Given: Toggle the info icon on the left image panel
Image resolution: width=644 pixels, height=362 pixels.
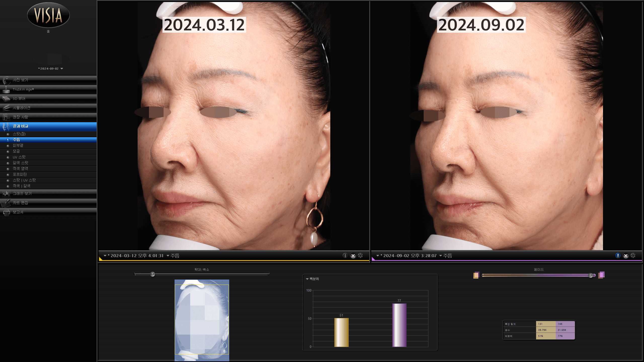Looking at the screenshot, I should [x=345, y=256].
